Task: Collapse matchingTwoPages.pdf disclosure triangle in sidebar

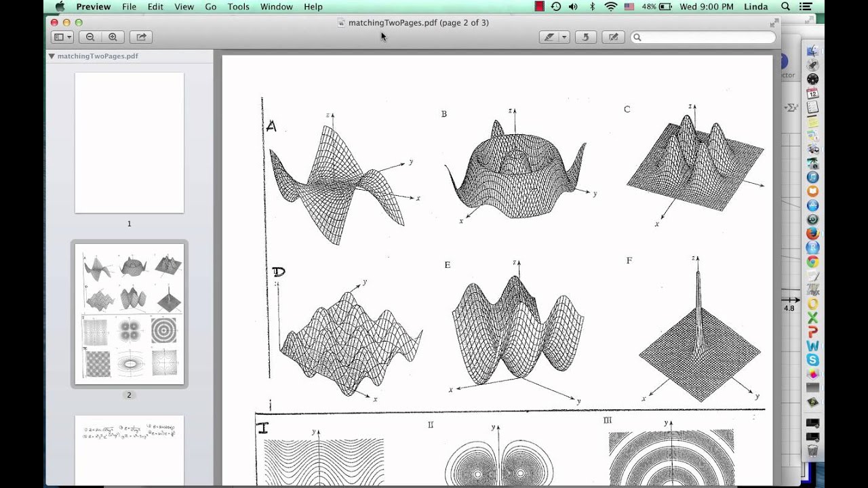Action: click(52, 56)
